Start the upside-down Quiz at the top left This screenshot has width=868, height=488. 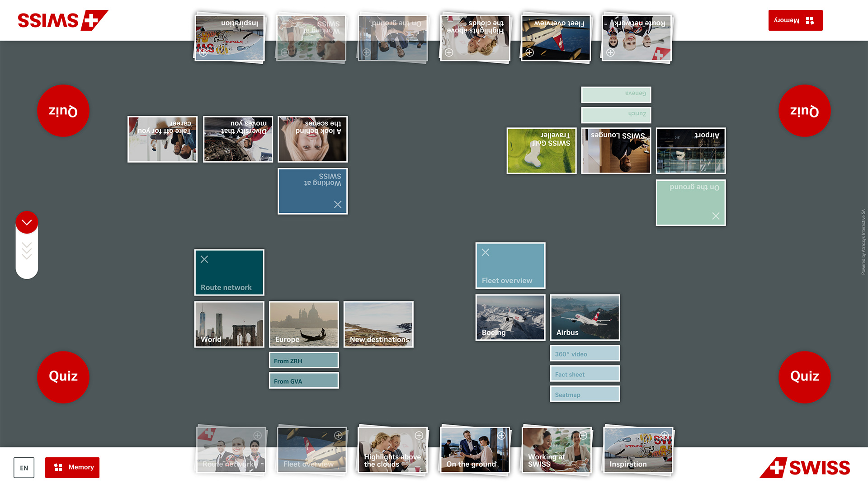[63, 111]
